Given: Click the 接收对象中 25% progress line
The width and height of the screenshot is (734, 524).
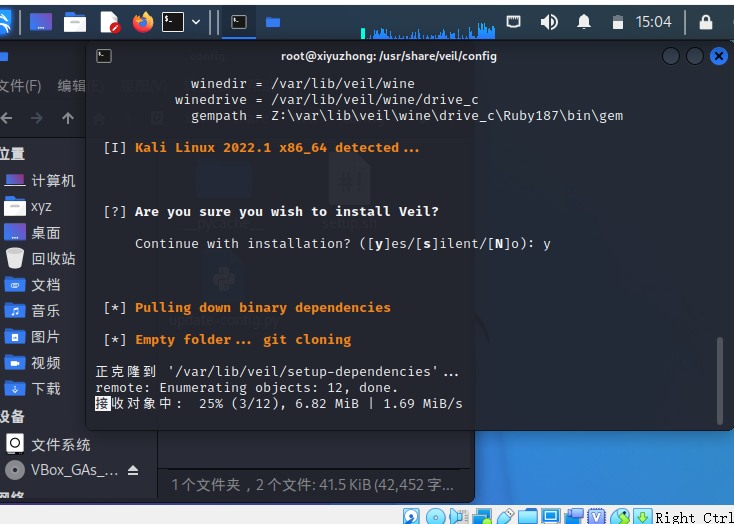Looking at the screenshot, I should (x=279, y=404).
